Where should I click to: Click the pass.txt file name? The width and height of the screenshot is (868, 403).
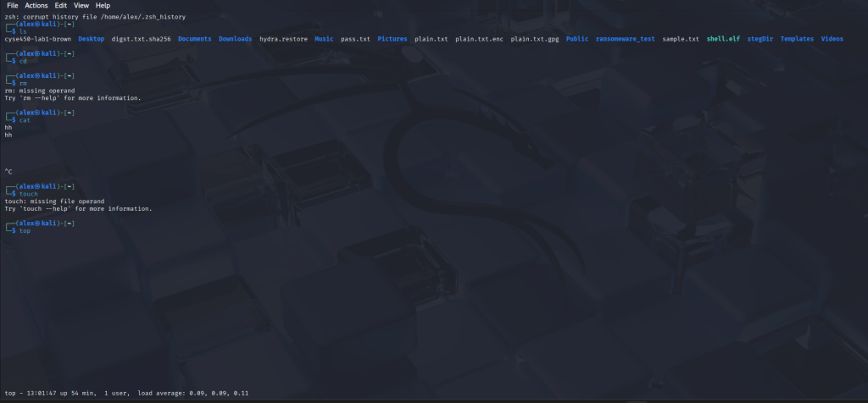[355, 39]
